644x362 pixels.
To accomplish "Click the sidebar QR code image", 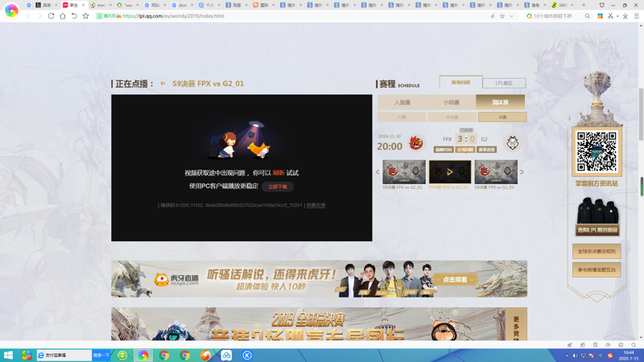I will (x=597, y=151).
